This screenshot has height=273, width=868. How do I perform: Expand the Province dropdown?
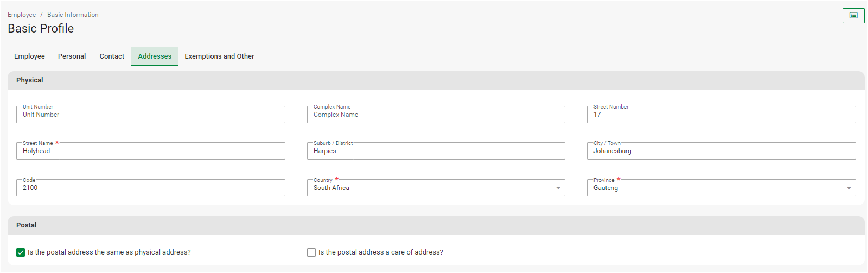[721, 188]
